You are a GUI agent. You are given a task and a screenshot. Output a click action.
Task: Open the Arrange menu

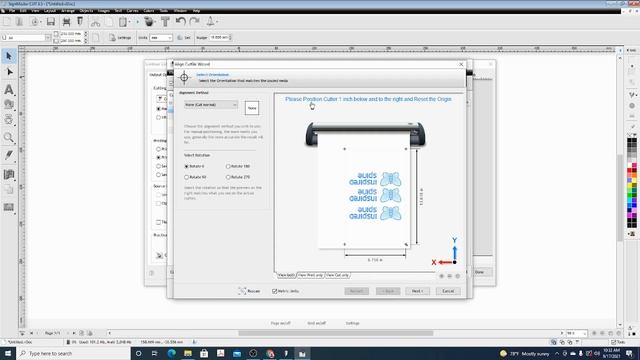click(x=68, y=11)
